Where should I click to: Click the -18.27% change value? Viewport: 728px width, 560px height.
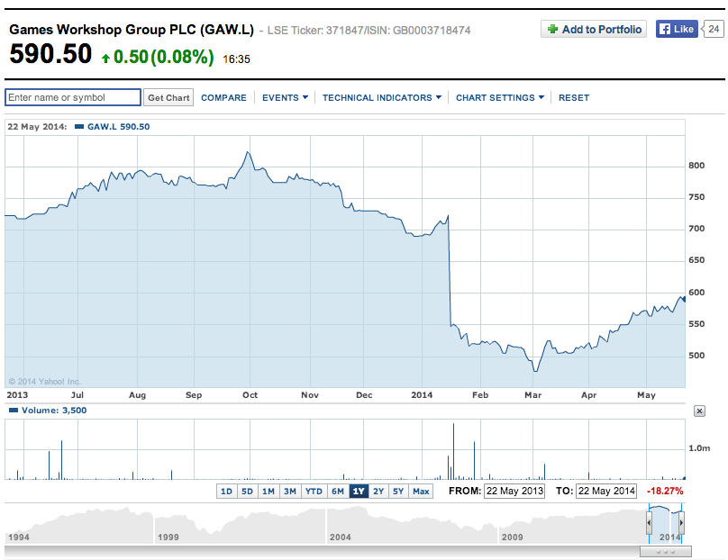click(665, 491)
